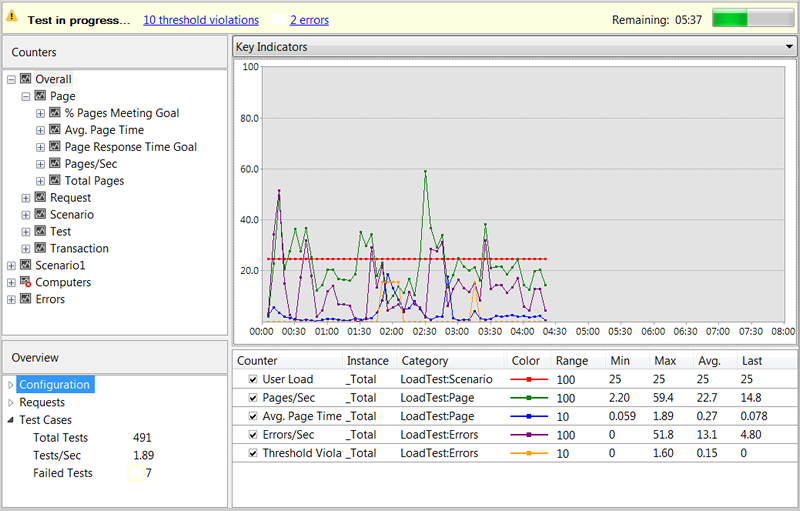Open the Key Indicators graph dropdown

[x=788, y=47]
